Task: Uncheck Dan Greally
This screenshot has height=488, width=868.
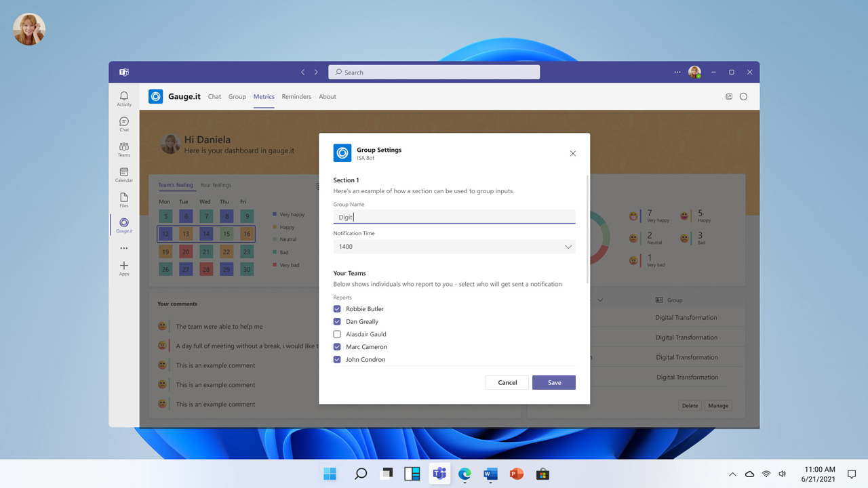Action: point(337,321)
